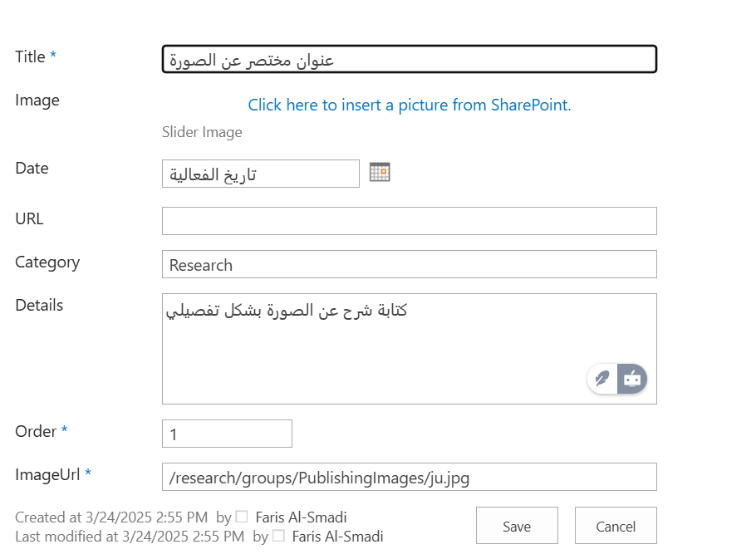
Task: Click the robot assistant icon in Details
Action: pos(632,379)
